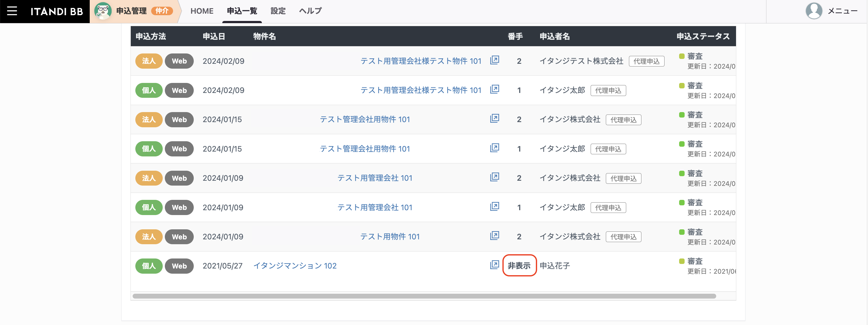Click the 申込者名 column header
This screenshot has height=325, width=868.
555,36
